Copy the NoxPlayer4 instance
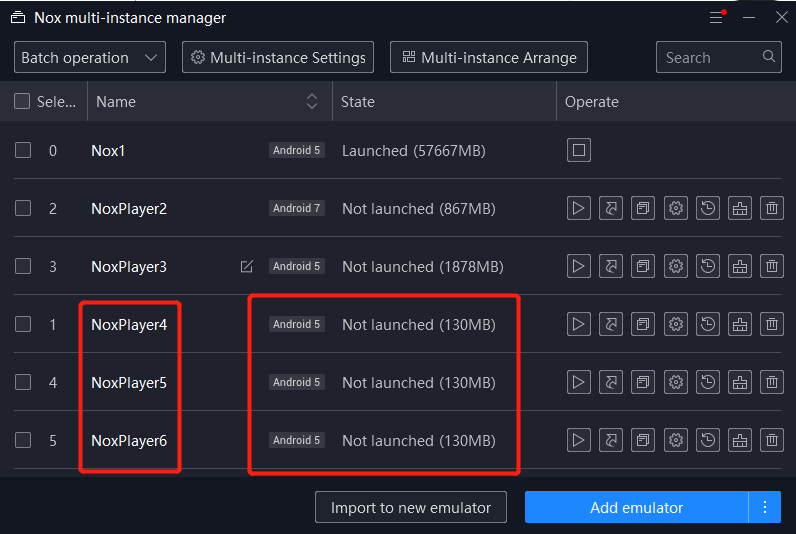796x534 pixels. coord(643,324)
